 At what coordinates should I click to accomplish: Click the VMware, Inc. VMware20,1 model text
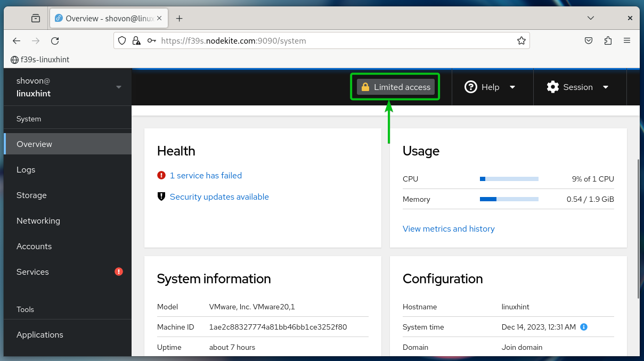click(252, 307)
